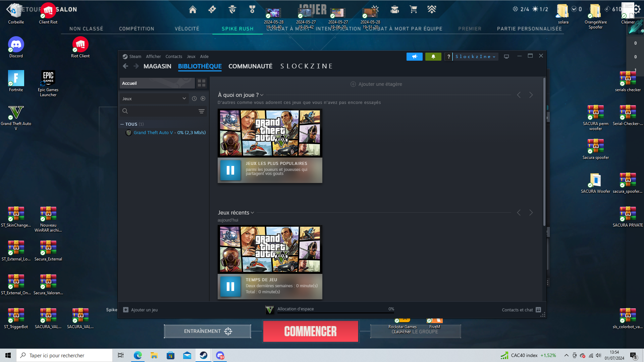Show recent games clock filter
Viewport: 644px width, 362px height.
194,99
